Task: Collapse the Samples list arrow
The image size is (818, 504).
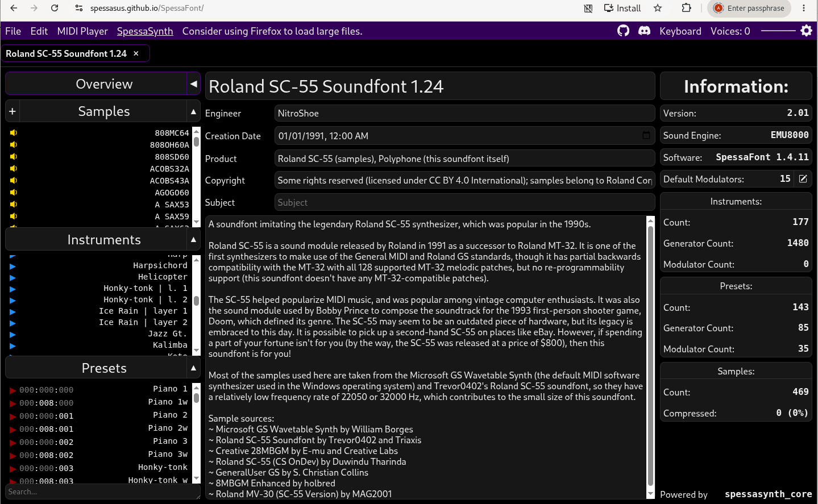Action: click(x=194, y=111)
